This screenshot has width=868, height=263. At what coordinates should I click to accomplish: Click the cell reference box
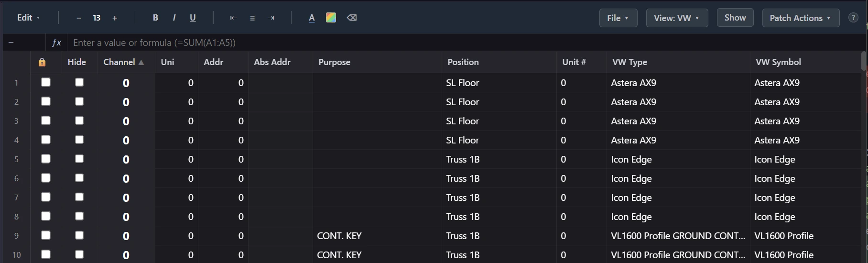click(24, 43)
